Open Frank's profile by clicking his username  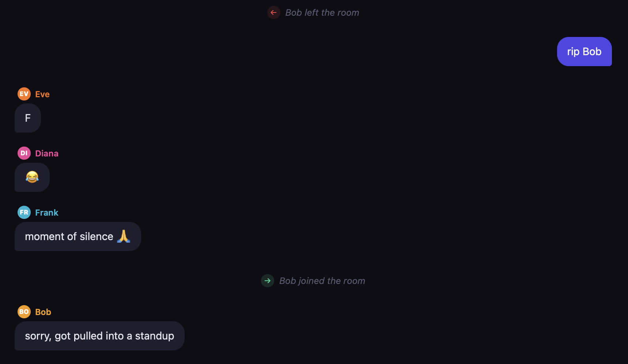46,212
